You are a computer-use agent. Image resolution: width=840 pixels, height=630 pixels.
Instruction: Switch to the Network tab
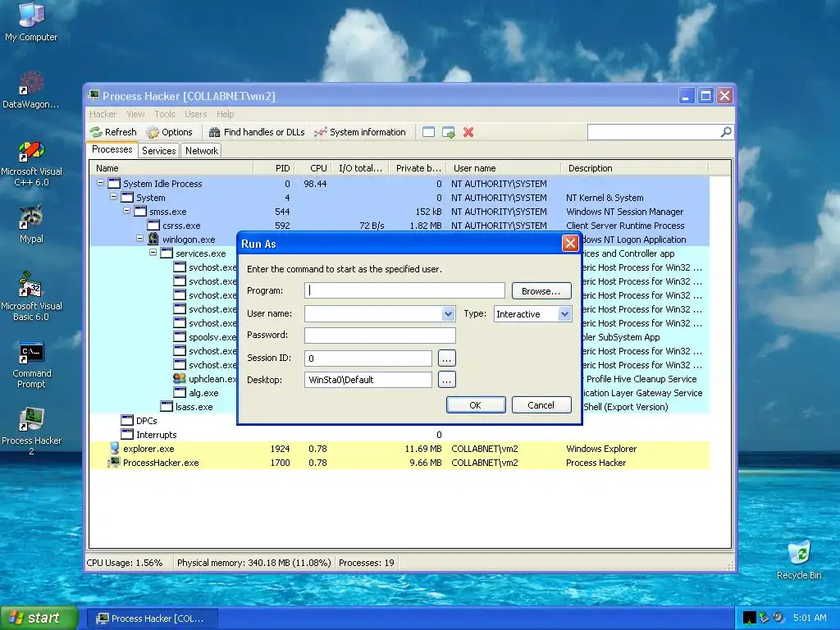pos(202,151)
